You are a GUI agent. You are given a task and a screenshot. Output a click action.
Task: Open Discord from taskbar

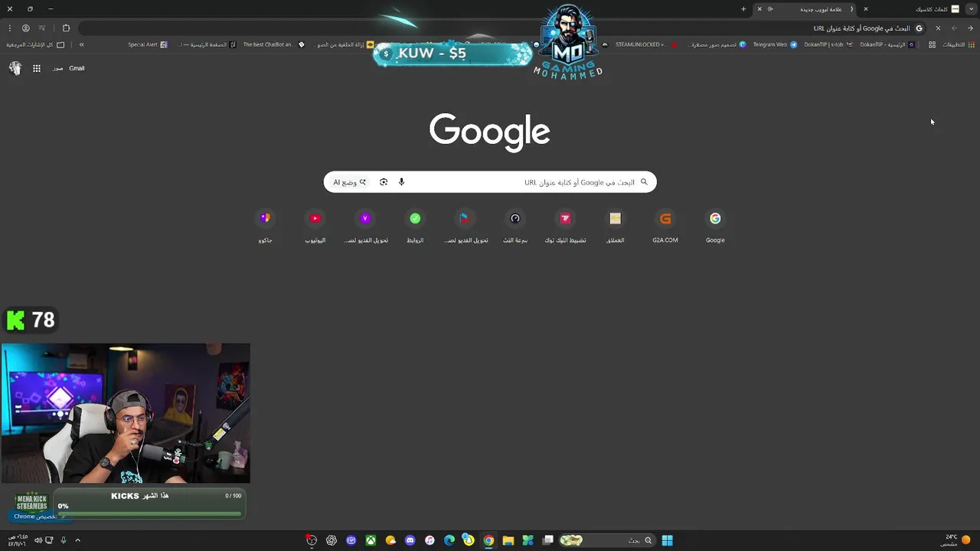pyautogui.click(x=410, y=540)
